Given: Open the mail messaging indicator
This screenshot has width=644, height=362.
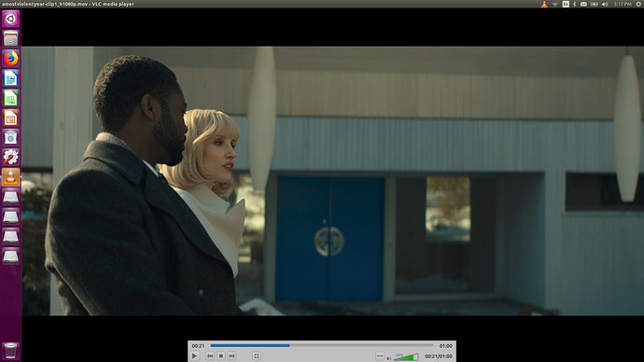Looking at the screenshot, I should 583,4.
